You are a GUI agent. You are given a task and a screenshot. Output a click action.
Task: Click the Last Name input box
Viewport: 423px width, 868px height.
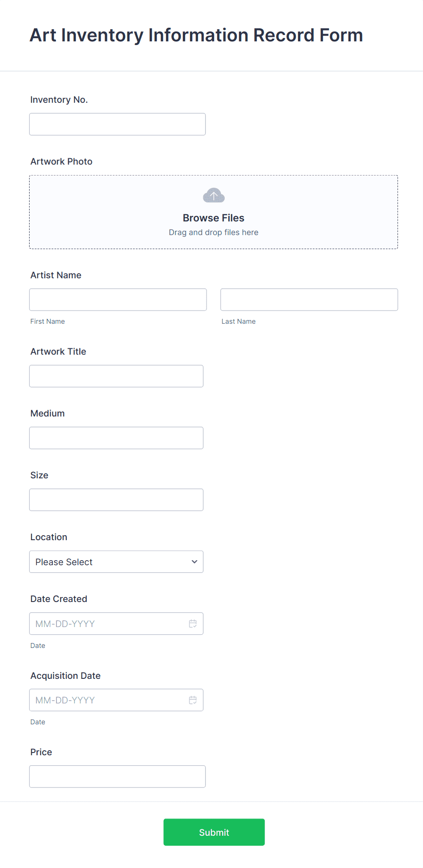309,299
